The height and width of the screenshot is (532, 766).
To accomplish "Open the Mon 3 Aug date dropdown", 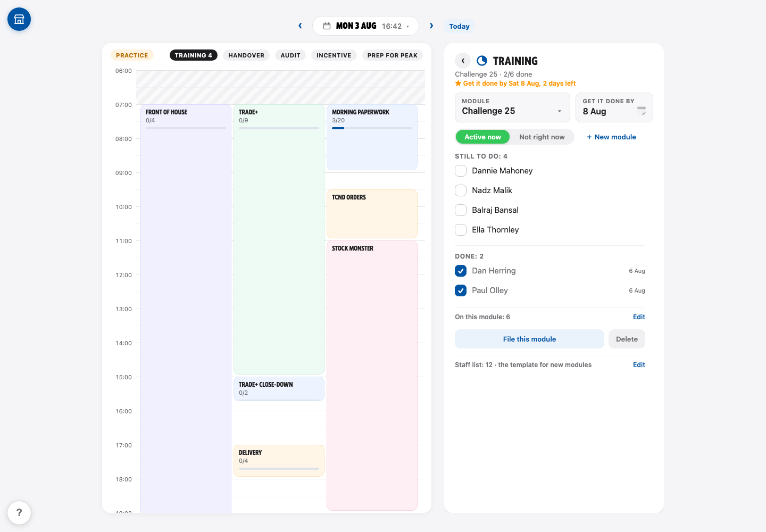I will tap(366, 26).
